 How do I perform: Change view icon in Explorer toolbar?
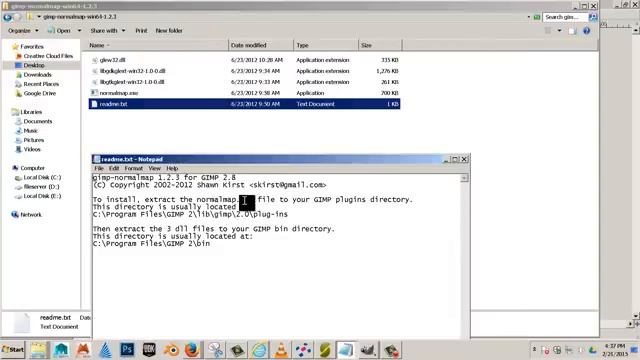click(548, 31)
